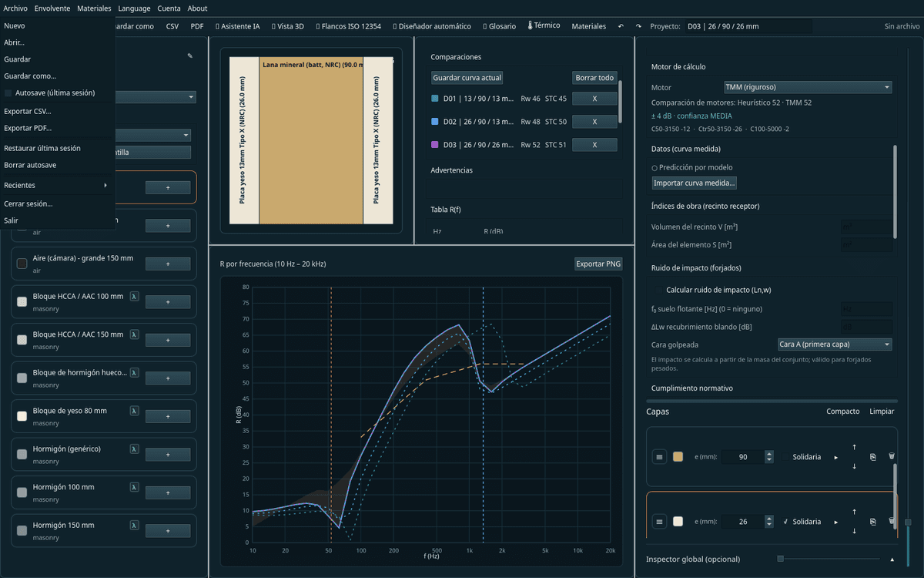Check Calcular ruido de impacto (Ln,w)

pos(657,290)
